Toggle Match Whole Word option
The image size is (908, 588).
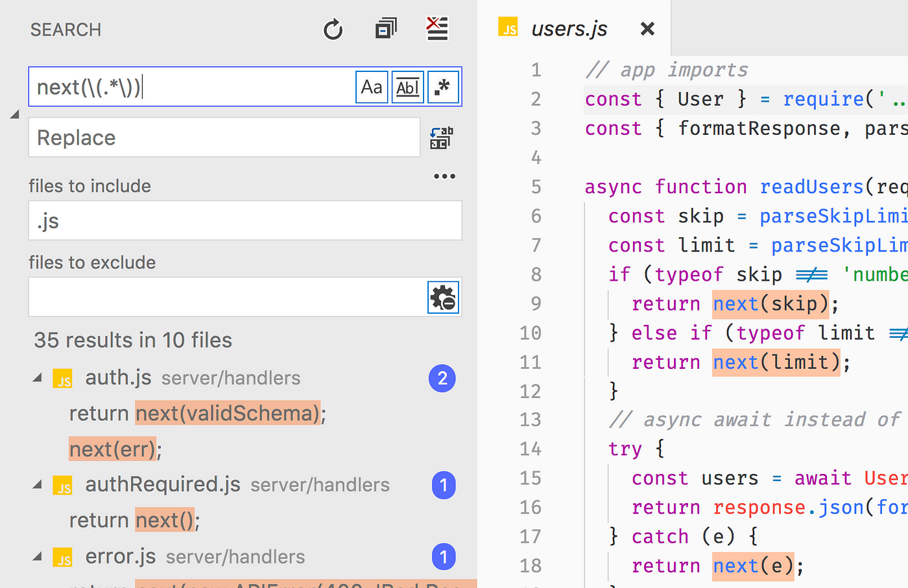(407, 87)
